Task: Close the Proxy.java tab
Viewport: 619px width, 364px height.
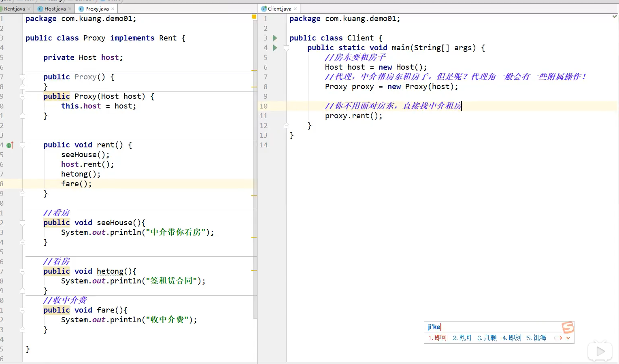Action: (x=113, y=9)
